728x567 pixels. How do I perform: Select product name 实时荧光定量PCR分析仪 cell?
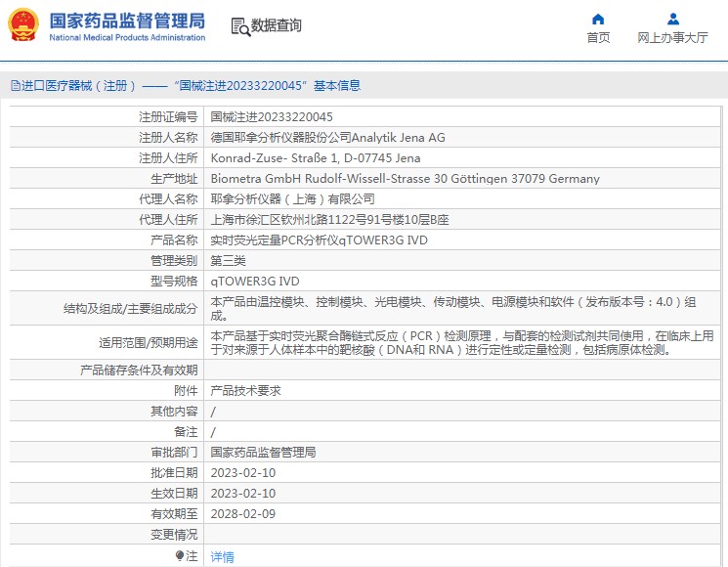[x=462, y=240]
